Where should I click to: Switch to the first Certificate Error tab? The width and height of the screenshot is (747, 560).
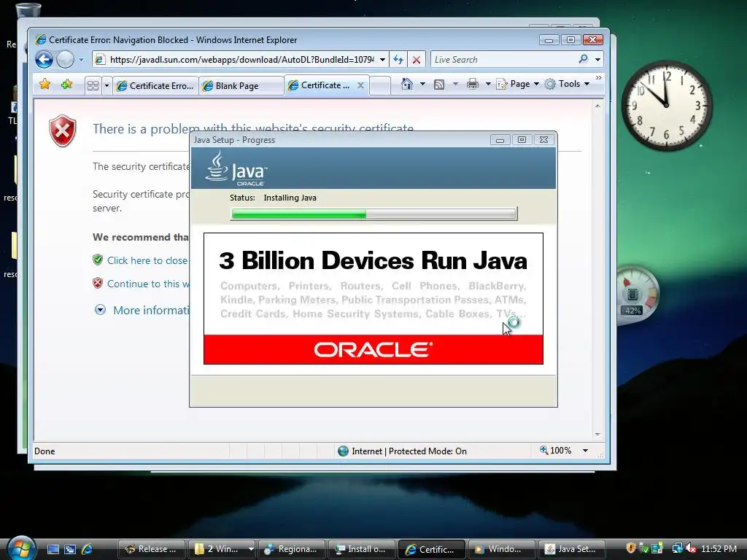[x=156, y=86]
